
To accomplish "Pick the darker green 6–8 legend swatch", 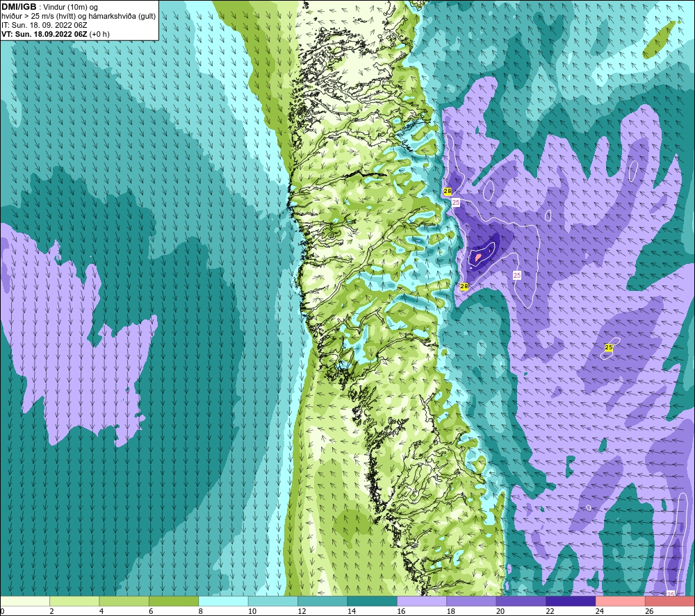I will pos(174,601).
